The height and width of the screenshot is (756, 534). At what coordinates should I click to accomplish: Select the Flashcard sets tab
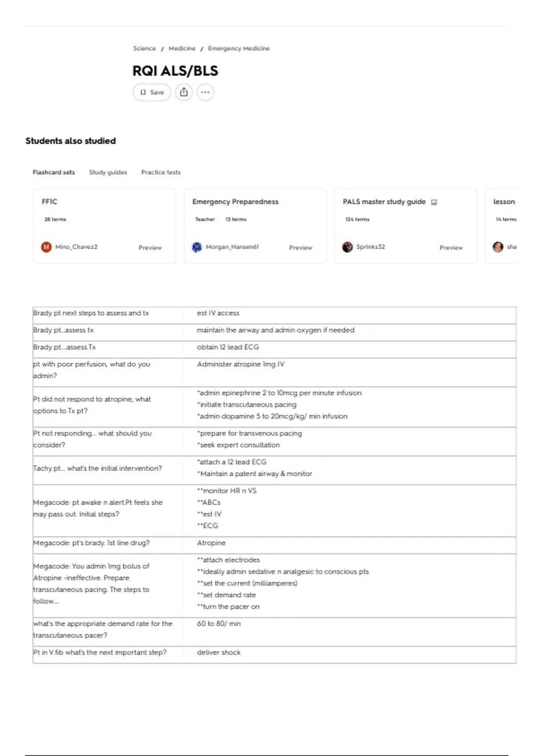tap(54, 172)
